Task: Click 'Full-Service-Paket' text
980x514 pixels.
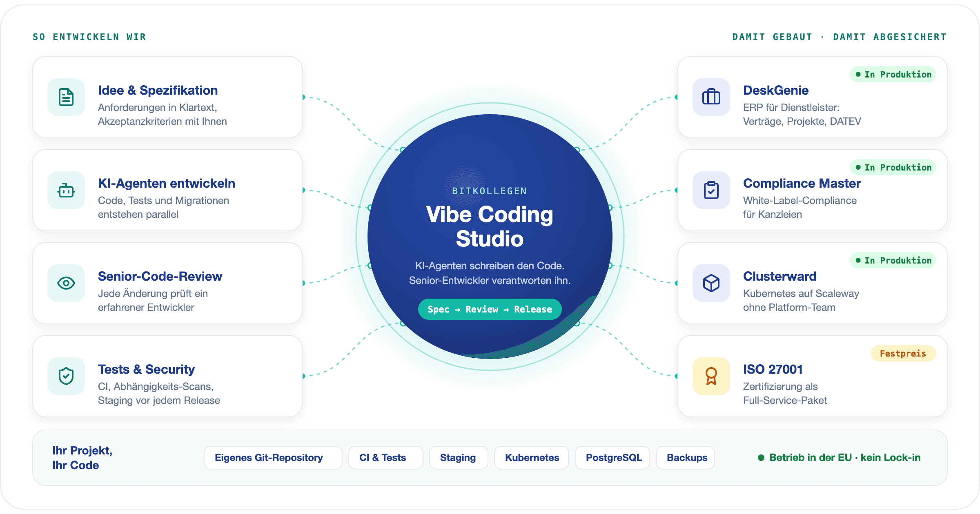Action: [785, 400]
